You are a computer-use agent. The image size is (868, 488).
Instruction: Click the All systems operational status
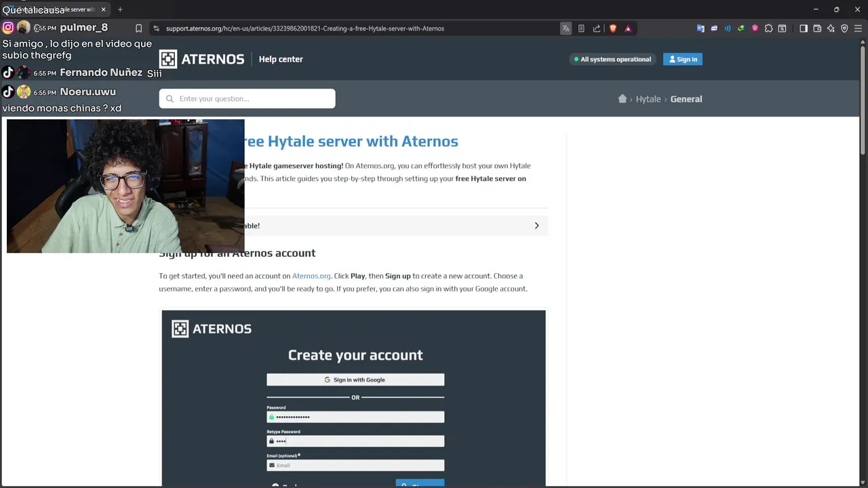(x=612, y=59)
